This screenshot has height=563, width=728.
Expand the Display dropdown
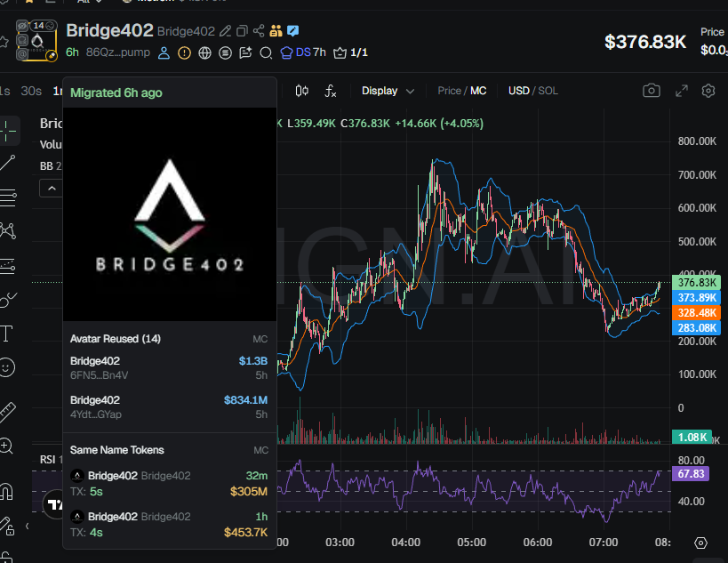[x=388, y=91]
